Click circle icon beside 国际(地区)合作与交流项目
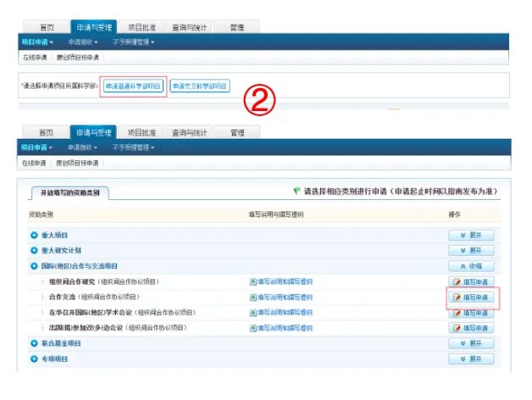Screen dimensions: 532x400 (34, 266)
